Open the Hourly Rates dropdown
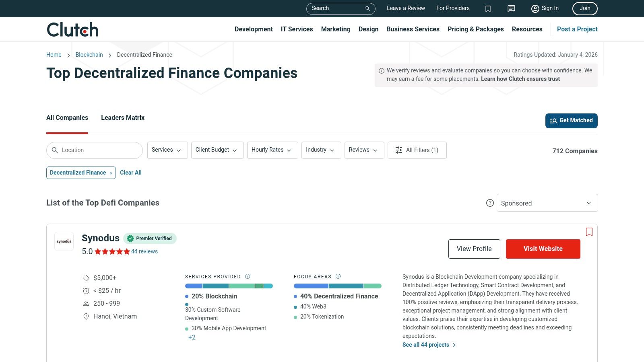 pos(272,150)
